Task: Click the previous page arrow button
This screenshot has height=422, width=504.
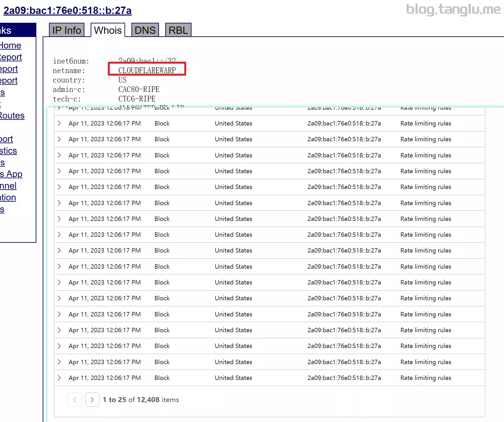Action: [75, 400]
